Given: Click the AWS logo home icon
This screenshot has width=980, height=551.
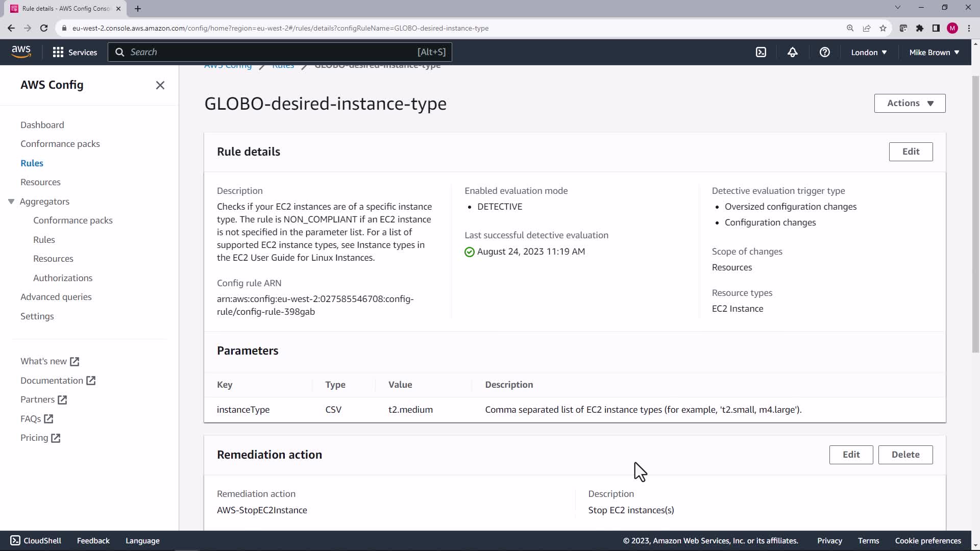Looking at the screenshot, I should (x=21, y=52).
